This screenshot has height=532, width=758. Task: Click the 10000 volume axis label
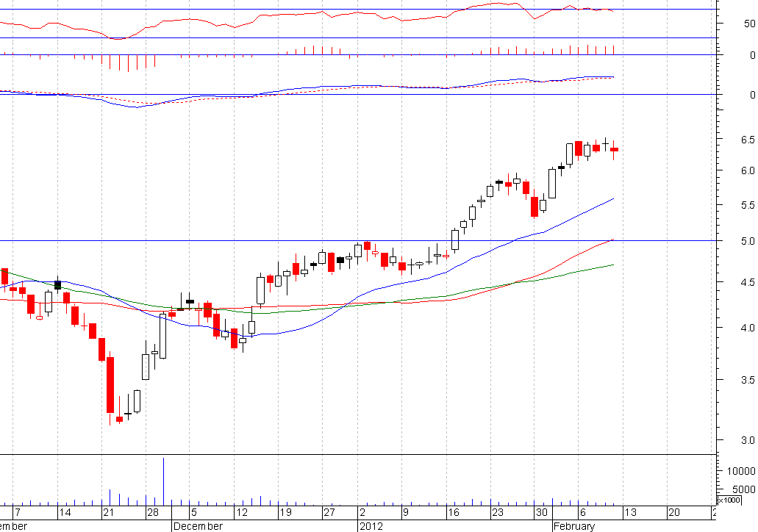click(x=741, y=471)
